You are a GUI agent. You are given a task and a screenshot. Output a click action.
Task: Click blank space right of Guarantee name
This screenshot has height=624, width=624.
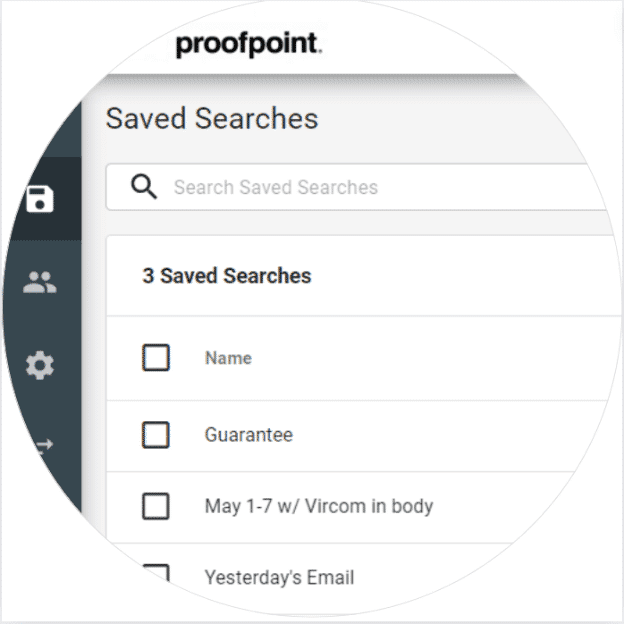coord(450,435)
